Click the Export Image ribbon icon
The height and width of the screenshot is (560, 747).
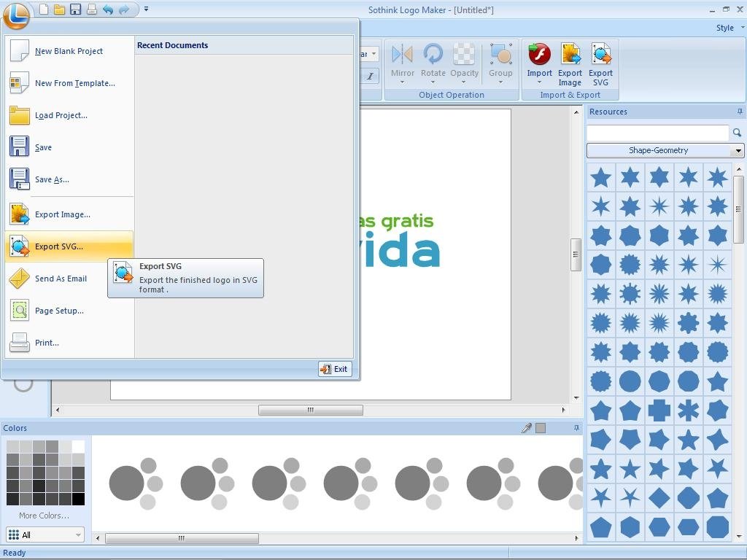click(570, 64)
